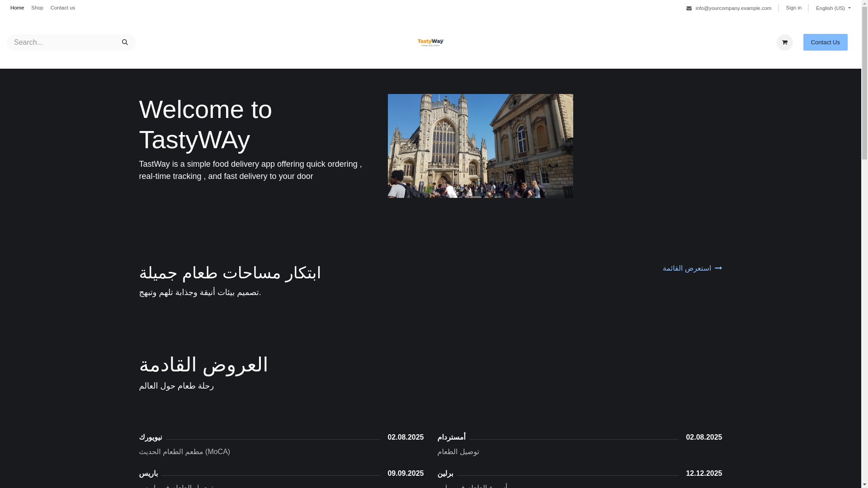Screen dimensions: 868x488
Task: Open the English (US) language dropdown
Action: tap(833, 8)
